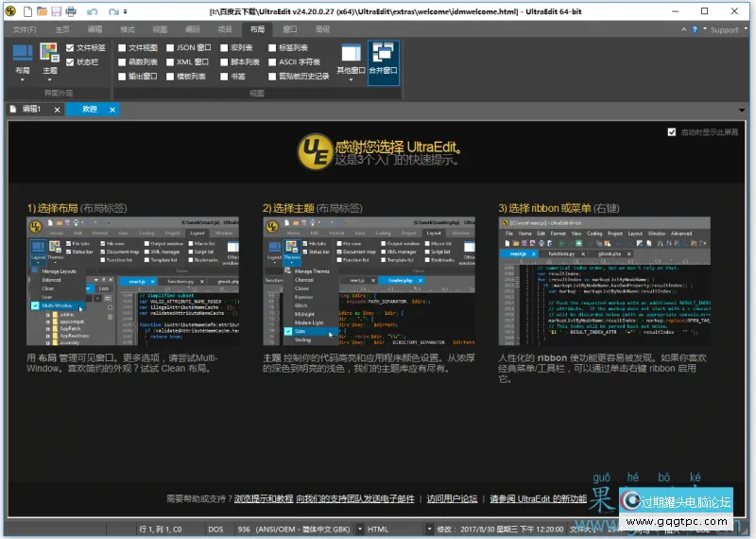Switch to the 项目 project ribbon tab
This screenshot has height=539, width=756.
tap(225, 29)
